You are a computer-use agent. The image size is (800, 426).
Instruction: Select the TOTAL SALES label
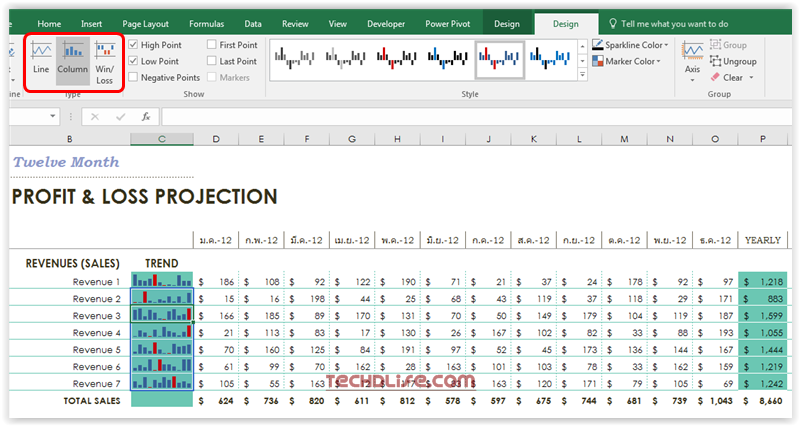(92, 401)
